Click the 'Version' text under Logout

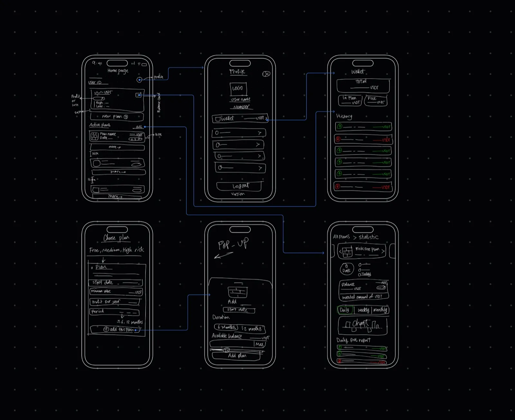pos(238,194)
